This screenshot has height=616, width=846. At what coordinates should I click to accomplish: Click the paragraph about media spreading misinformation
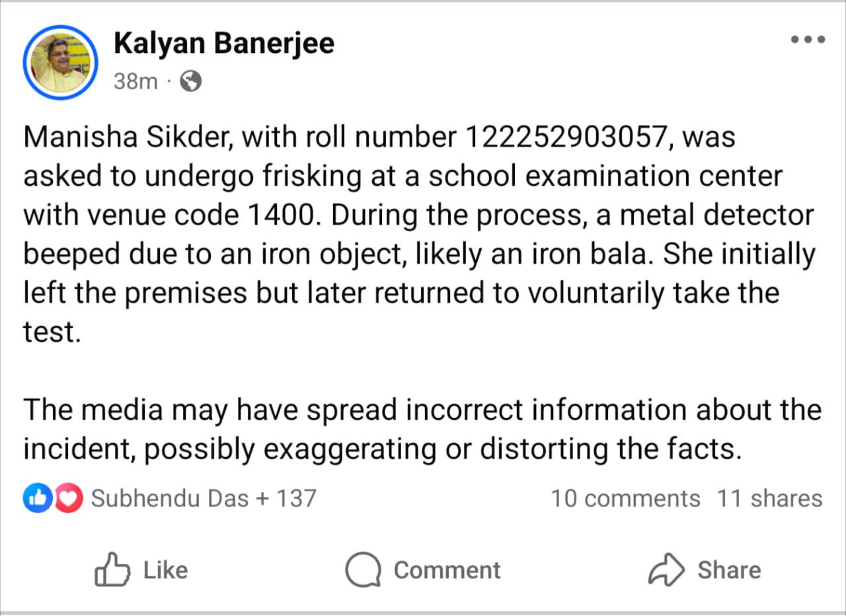tap(422, 430)
